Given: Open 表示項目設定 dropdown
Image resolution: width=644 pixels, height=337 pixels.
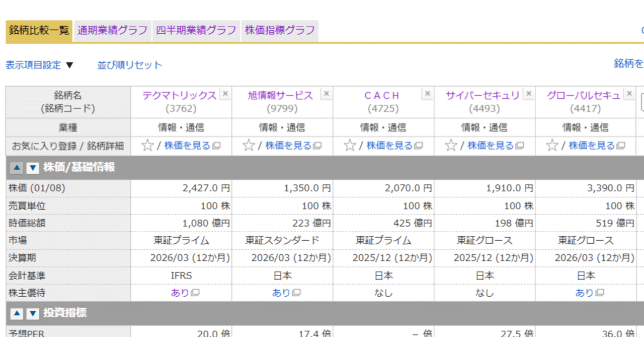Looking at the screenshot, I should pos(40,65).
